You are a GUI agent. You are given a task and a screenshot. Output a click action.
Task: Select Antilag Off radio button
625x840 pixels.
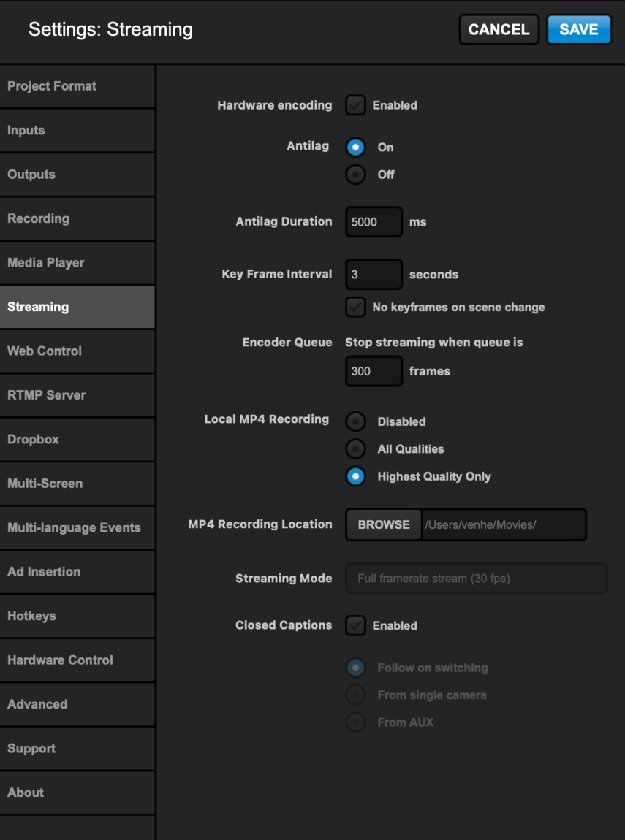click(x=355, y=175)
